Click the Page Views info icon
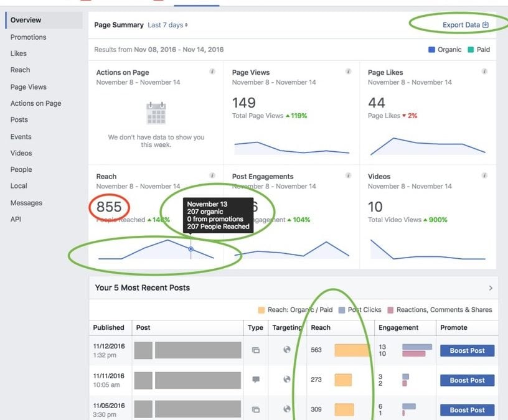The height and width of the screenshot is (420, 508). tap(350, 72)
